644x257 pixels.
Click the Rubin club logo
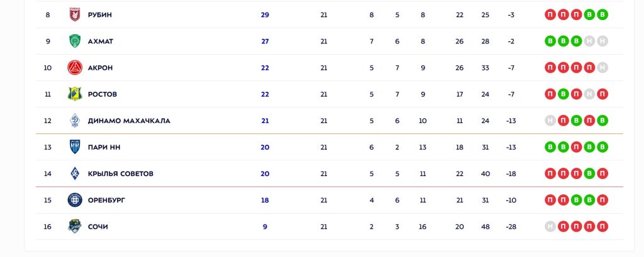[x=74, y=14]
